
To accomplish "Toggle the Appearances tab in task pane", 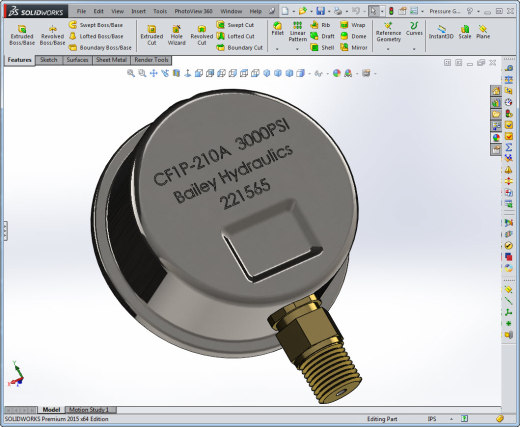I will [496, 137].
